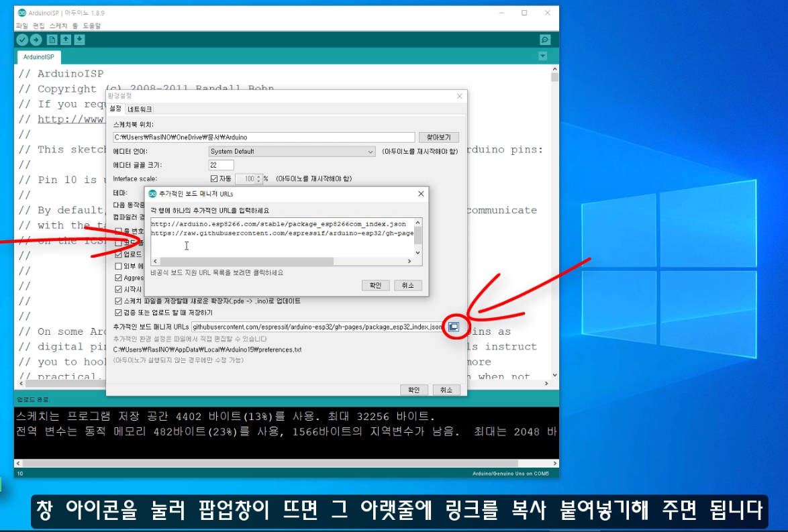Click the empty third line in URLs text area
This screenshot has width=788, height=532.
click(282, 244)
